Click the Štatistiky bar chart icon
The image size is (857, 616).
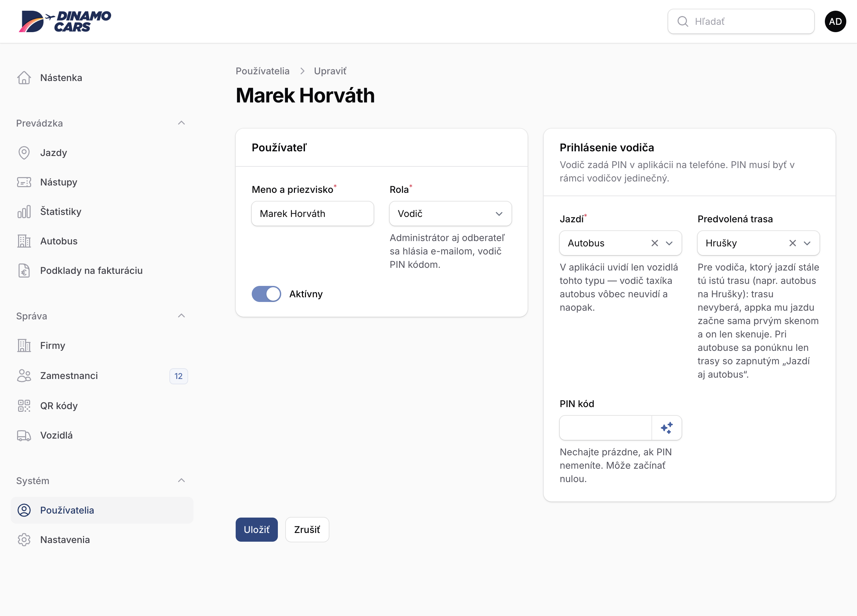24,212
